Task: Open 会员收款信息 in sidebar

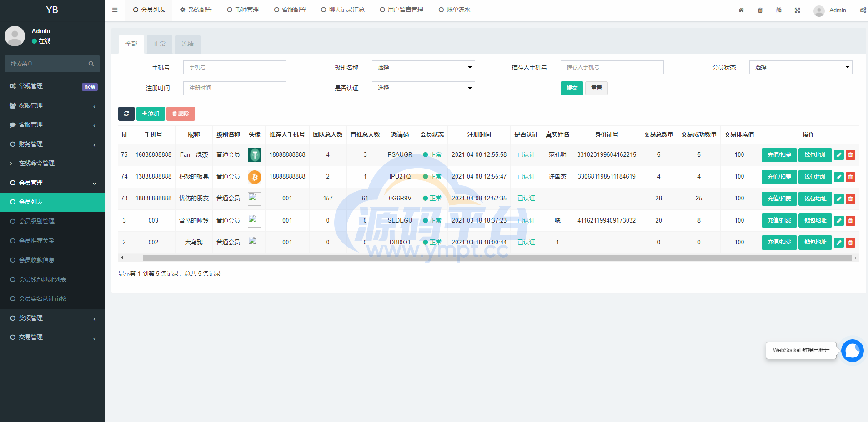Action: [52, 260]
